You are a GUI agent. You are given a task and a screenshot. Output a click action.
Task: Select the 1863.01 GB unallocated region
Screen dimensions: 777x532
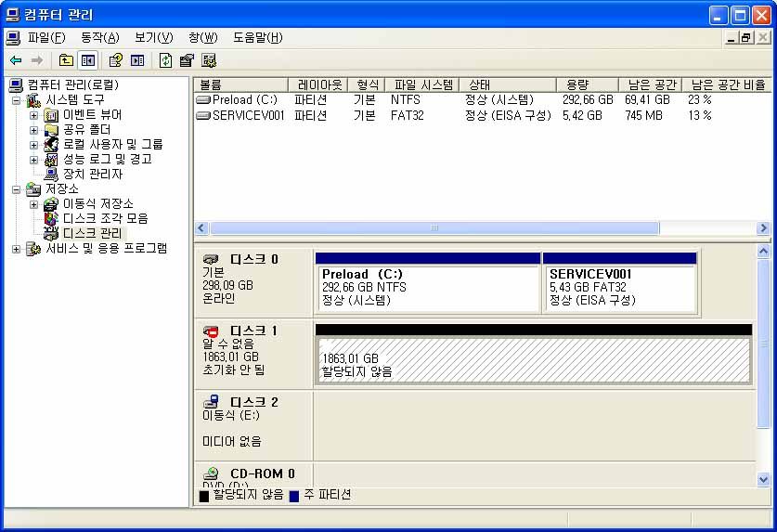click(534, 355)
